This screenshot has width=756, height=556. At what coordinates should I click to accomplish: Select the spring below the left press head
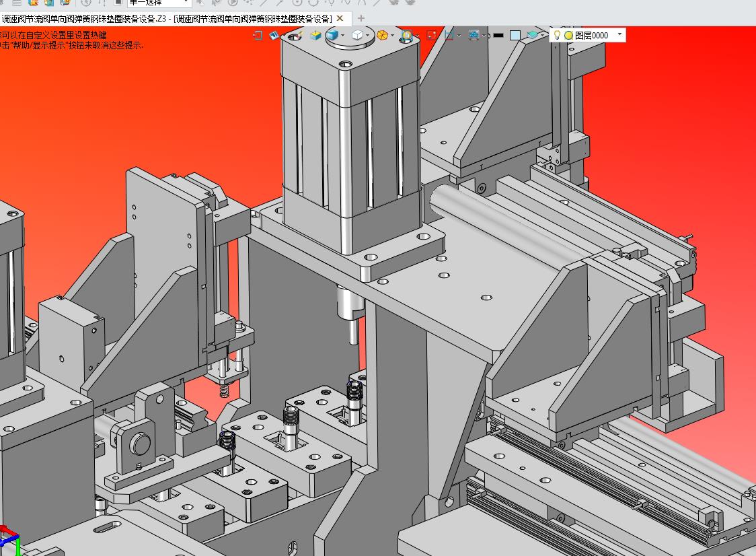(x=225, y=389)
